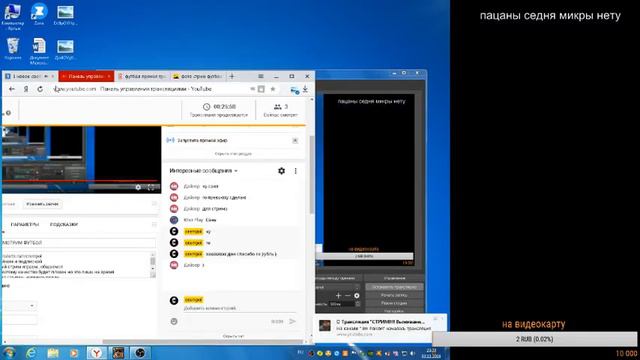Select the red YouTube dashboard tab
Screen dimensions: 640x360
(x=86, y=76)
